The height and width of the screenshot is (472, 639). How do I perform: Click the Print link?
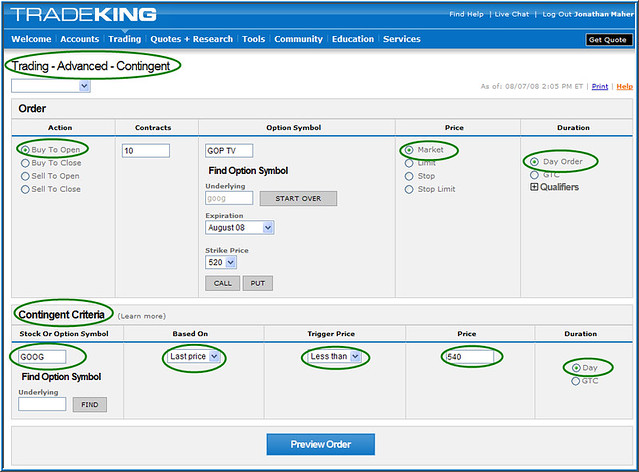(599, 87)
